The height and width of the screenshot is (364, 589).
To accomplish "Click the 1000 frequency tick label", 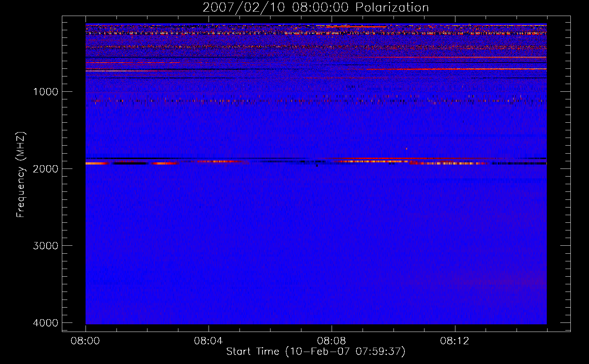I will coord(46,92).
